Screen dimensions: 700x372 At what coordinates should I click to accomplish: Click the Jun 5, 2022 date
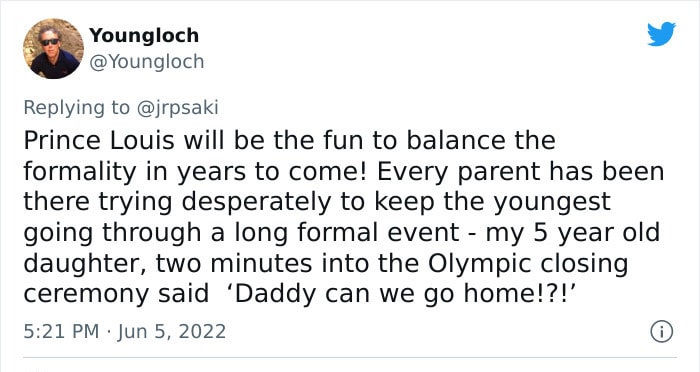pos(172,332)
